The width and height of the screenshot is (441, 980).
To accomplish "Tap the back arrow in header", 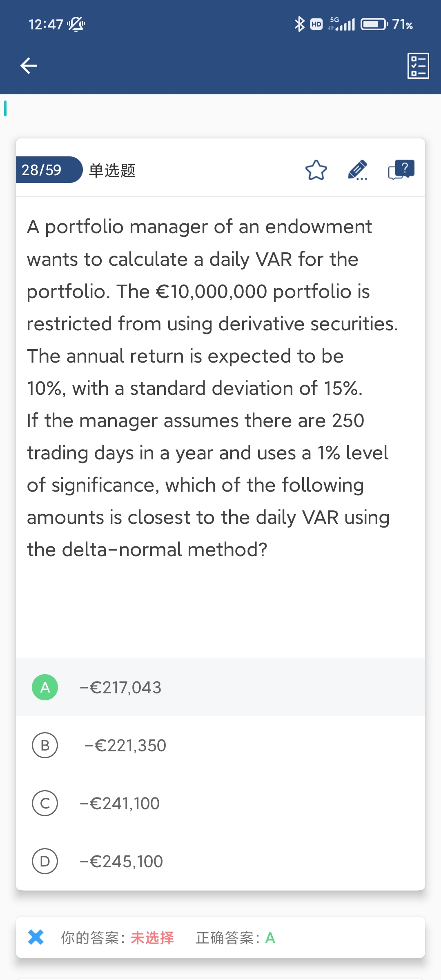I will (x=29, y=66).
